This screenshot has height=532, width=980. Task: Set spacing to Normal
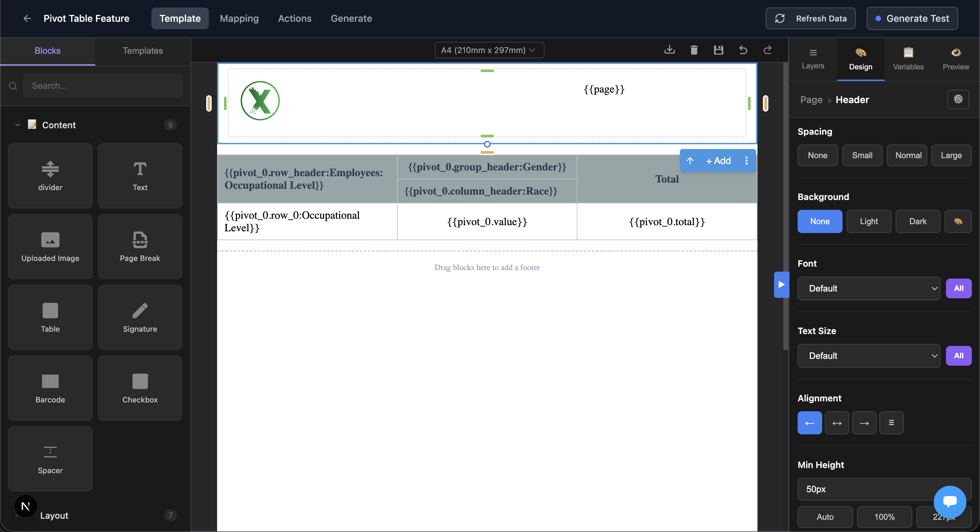click(907, 155)
